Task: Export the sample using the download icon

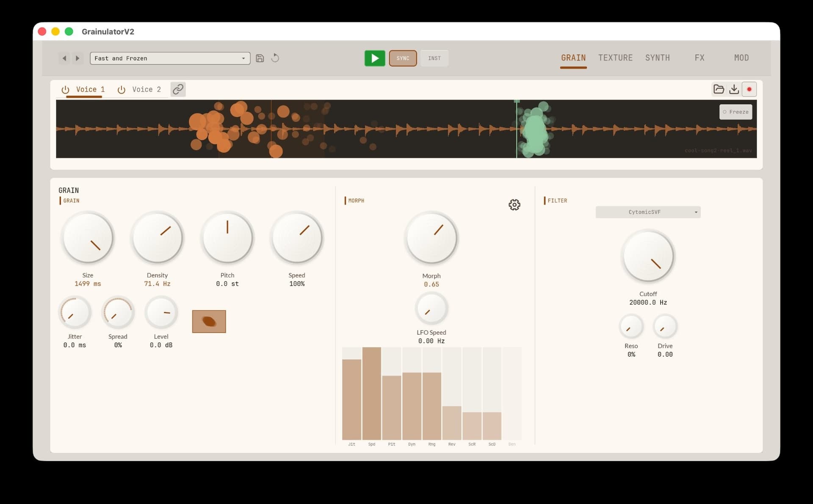Action: (x=734, y=89)
